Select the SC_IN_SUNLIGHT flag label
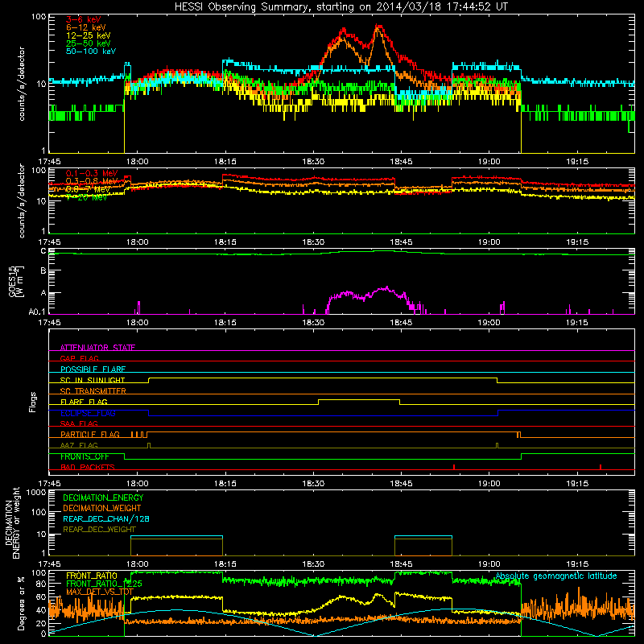Screen dimensions: 644x644 (x=93, y=380)
